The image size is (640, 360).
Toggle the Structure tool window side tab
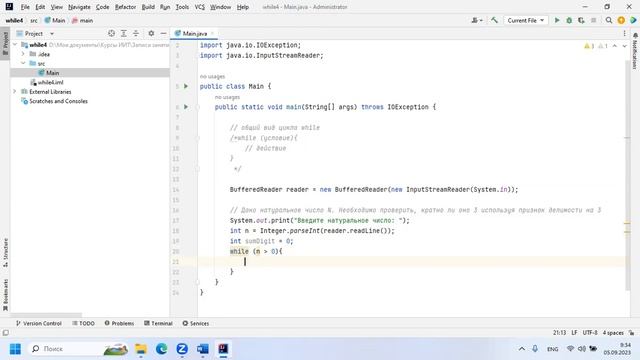pos(5,252)
